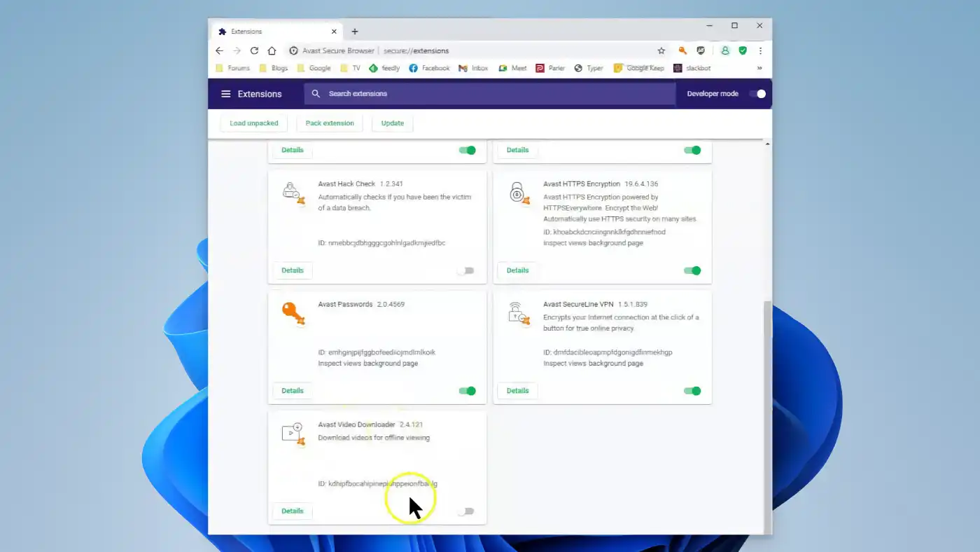Viewport: 980px width, 552px height.
Task: Open the slackbot bookmark
Action: pyautogui.click(x=692, y=68)
